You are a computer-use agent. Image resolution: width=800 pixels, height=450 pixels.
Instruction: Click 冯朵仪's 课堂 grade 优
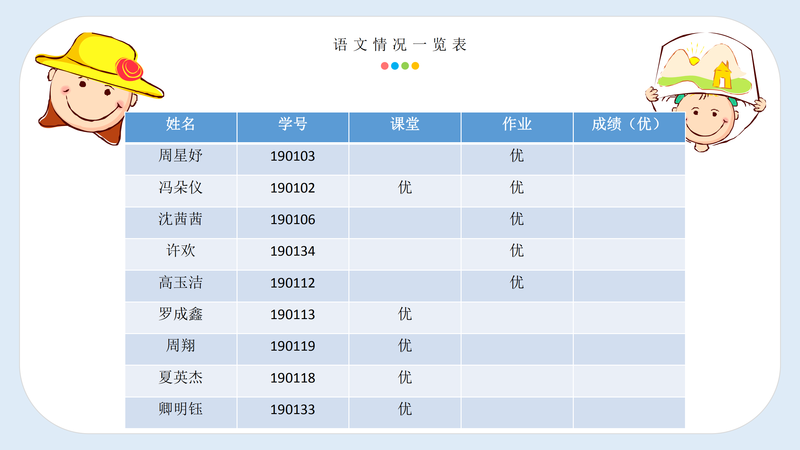(405, 187)
